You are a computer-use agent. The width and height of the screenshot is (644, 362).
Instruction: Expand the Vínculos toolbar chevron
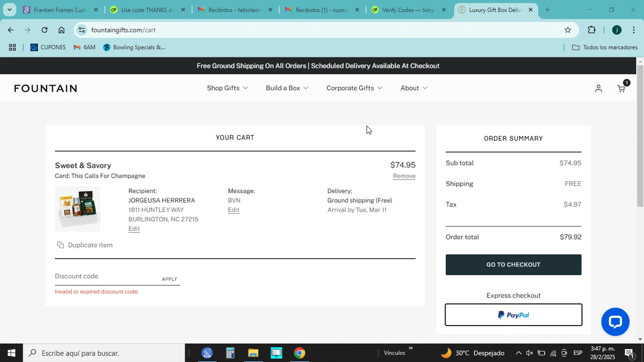pos(410,348)
